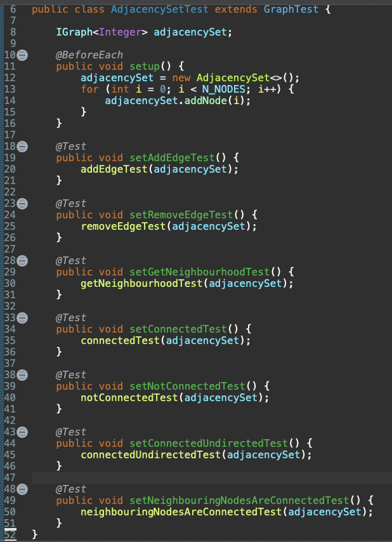Collapse the setNeighbouringNodesAreConnectedTest fold on line 48

pyautogui.click(x=22, y=489)
